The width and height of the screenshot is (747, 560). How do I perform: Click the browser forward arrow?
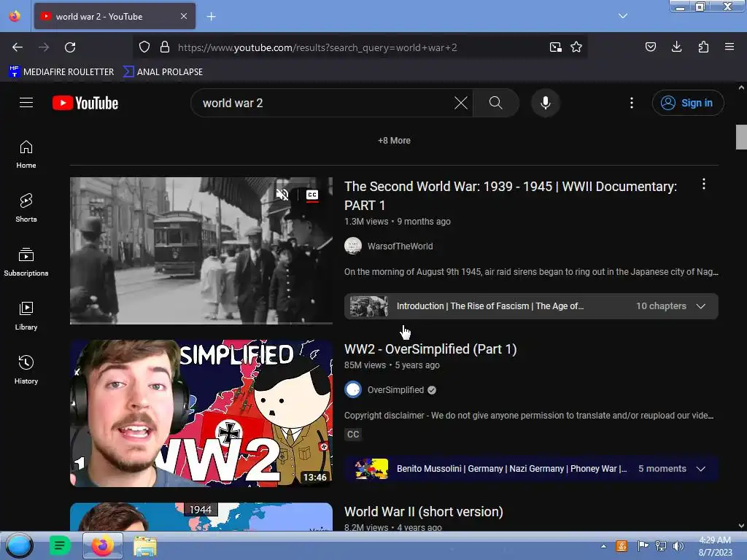point(44,47)
